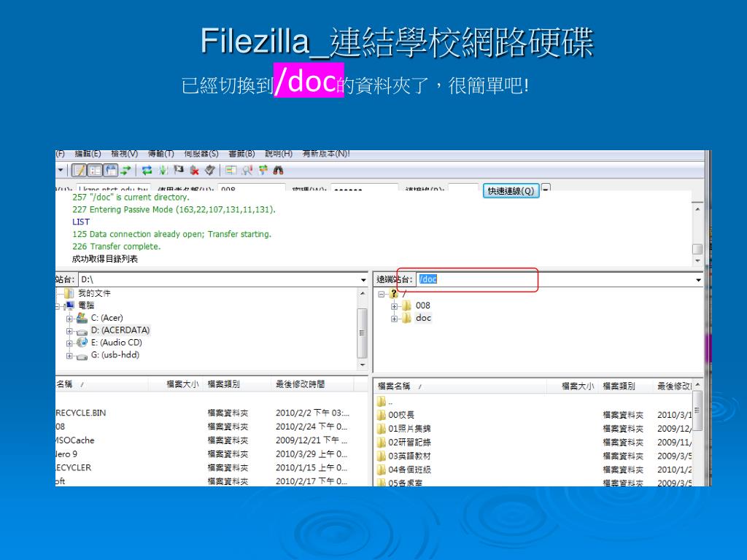Open the 說明(H) menu

tap(278, 154)
